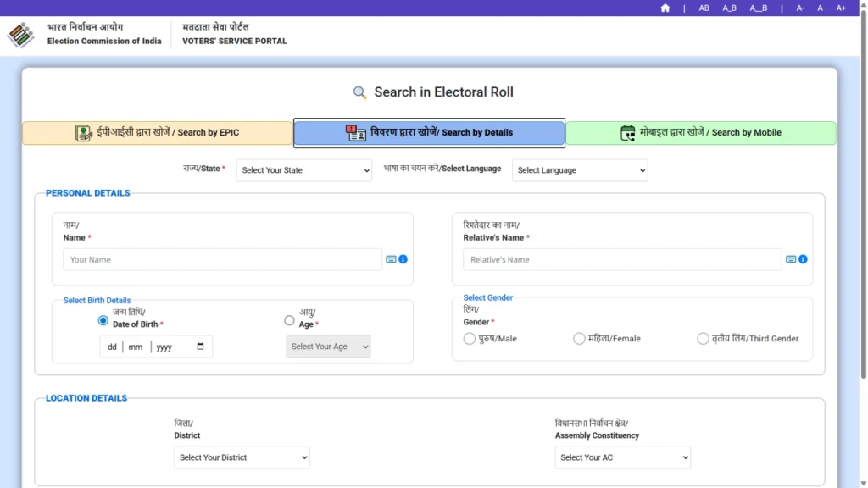Click the A icon for default font size
868x488 pixels.
click(x=820, y=8)
